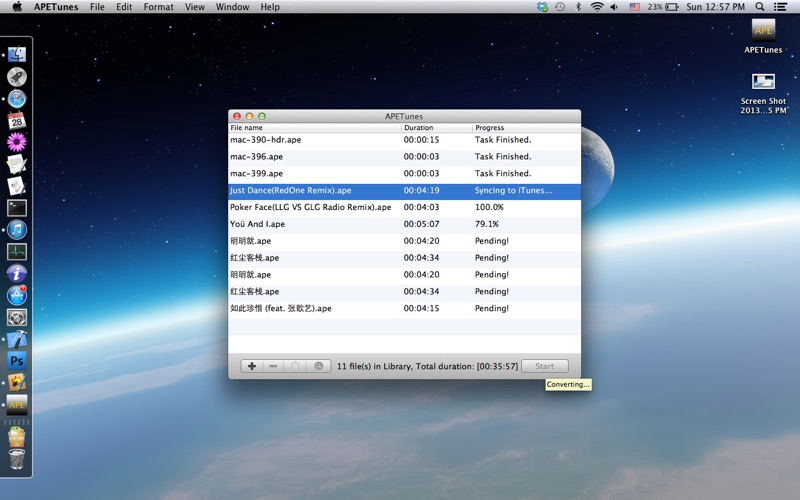Viewport: 800px width, 500px height.
Task: Click the 11 file(s) in Library status text
Action: coord(428,366)
